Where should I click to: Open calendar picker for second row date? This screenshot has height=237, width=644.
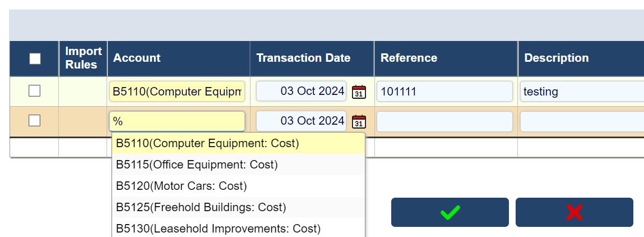click(359, 121)
